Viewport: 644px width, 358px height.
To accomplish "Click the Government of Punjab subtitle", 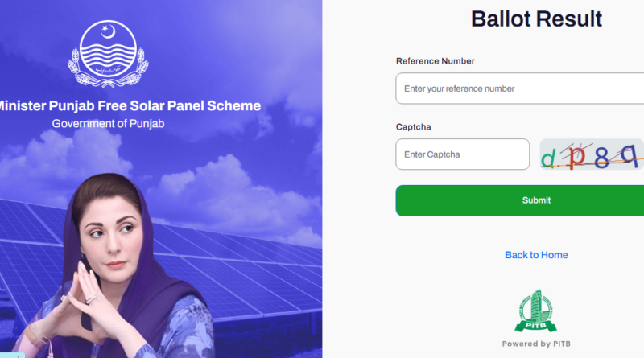I will (108, 123).
